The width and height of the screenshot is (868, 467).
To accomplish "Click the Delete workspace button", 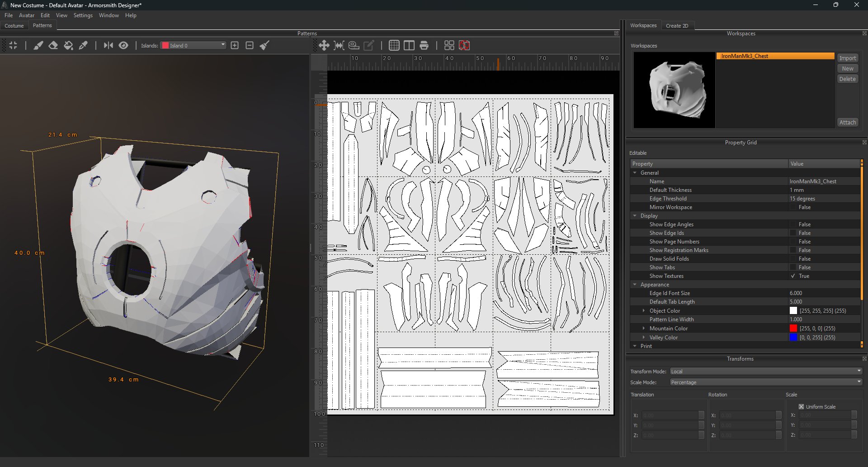I will pyautogui.click(x=848, y=79).
